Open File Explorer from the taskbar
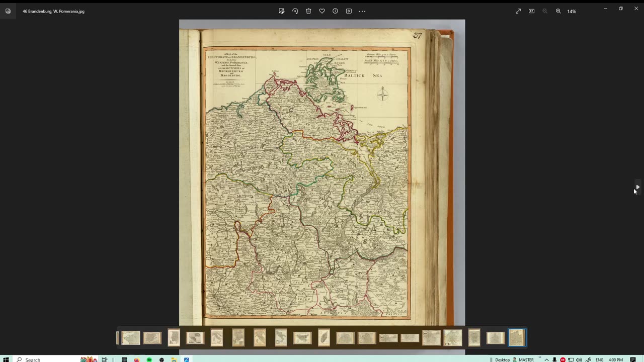 click(174, 359)
